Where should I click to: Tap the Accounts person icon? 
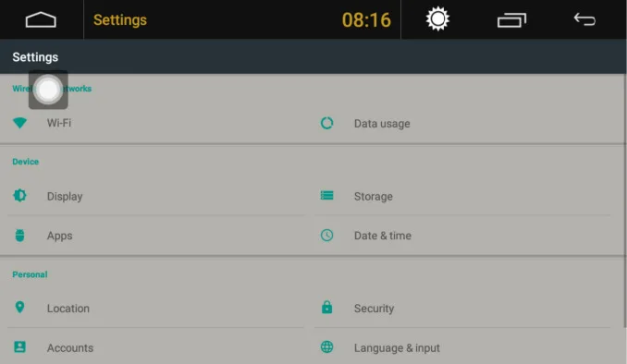[19, 346]
